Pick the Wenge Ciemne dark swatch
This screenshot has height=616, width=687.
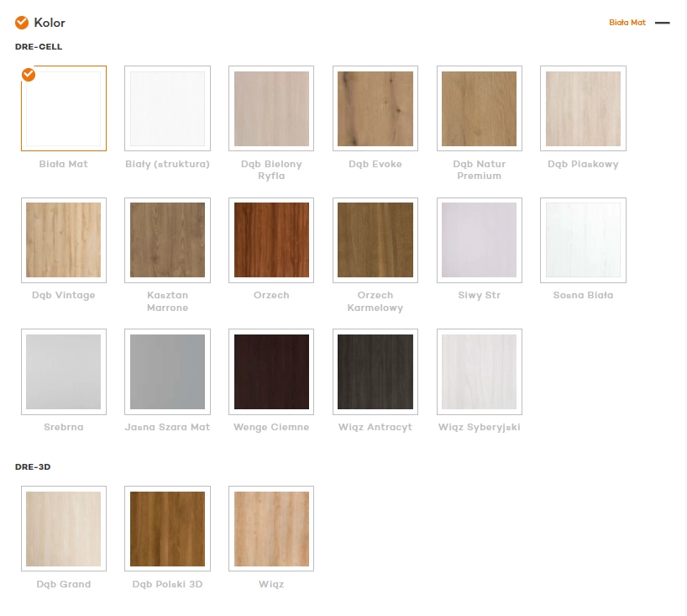point(271,371)
